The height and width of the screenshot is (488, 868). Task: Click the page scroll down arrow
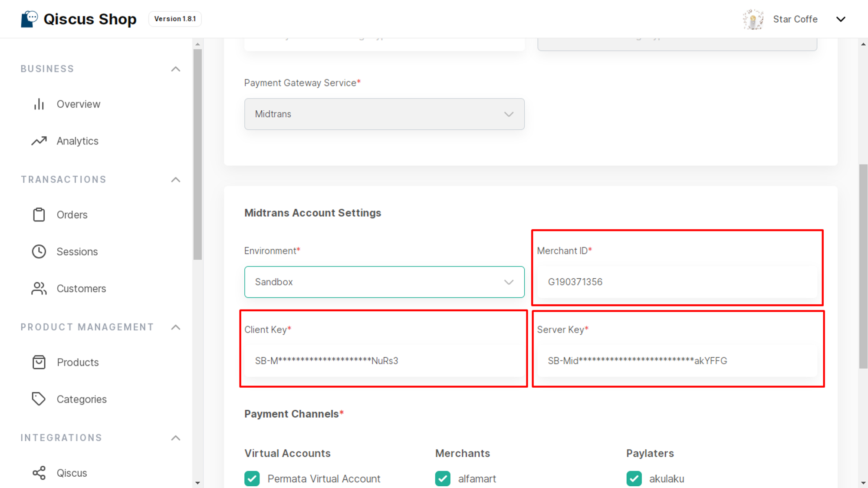(863, 483)
